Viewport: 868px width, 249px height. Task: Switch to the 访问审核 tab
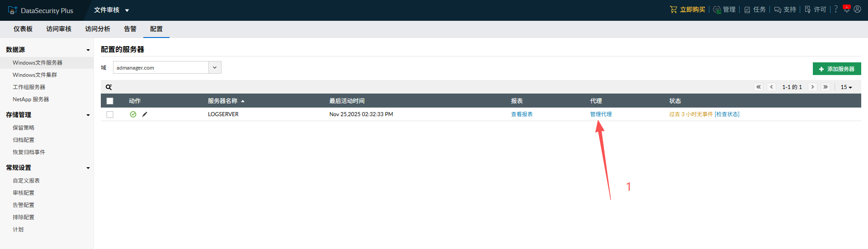point(59,29)
